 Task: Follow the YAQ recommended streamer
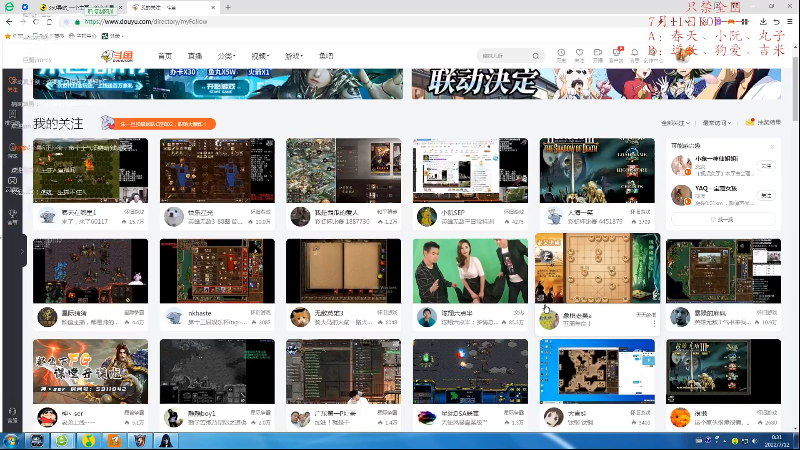[766, 195]
